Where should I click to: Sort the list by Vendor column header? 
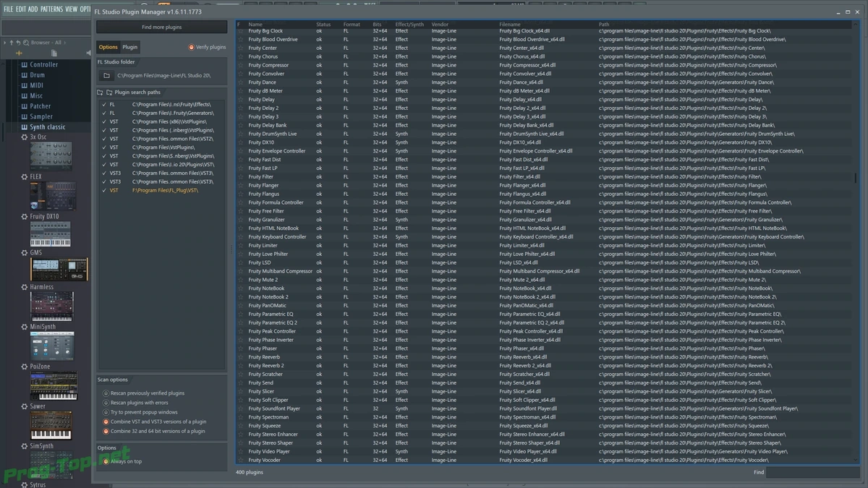(x=440, y=25)
